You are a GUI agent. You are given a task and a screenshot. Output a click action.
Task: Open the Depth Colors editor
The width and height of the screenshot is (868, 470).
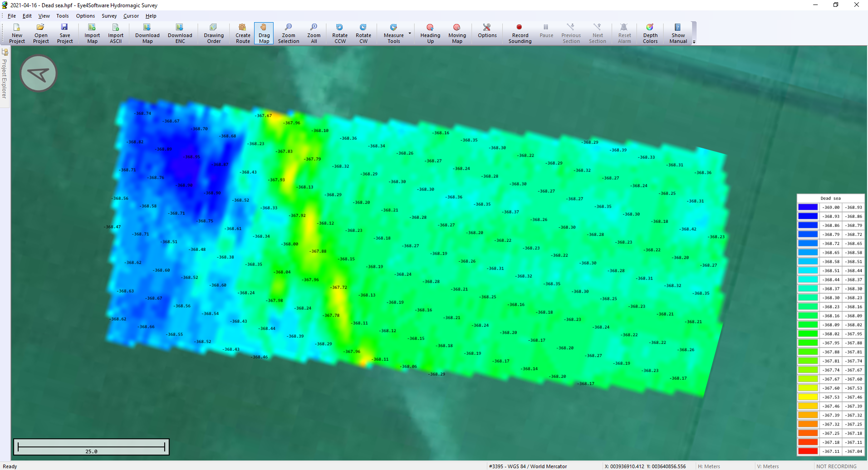coord(650,34)
